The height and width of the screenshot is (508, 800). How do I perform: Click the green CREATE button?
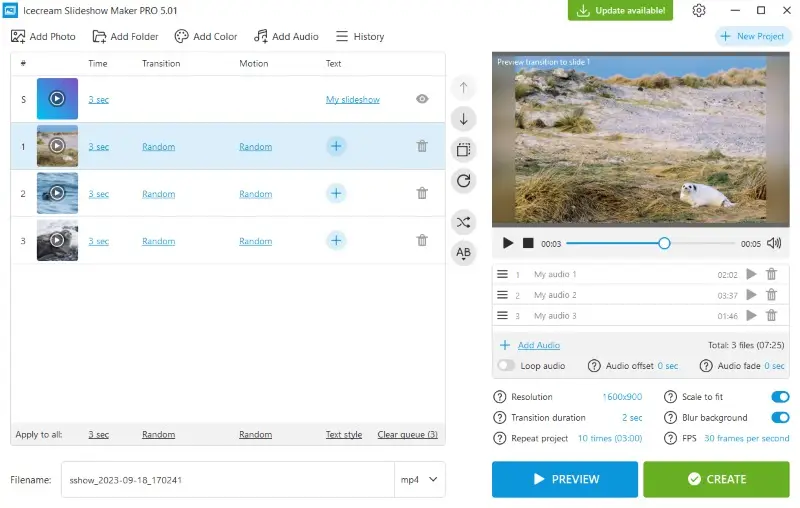[x=716, y=479]
